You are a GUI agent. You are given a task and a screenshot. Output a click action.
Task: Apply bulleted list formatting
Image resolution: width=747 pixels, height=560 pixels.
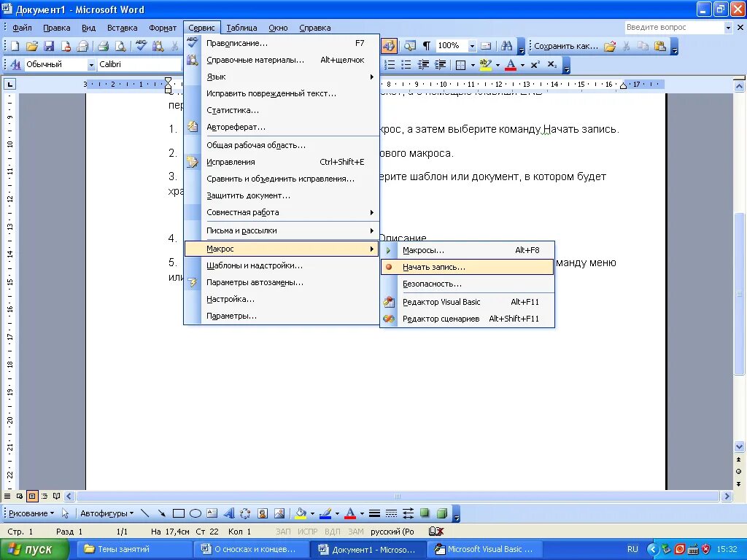406,64
